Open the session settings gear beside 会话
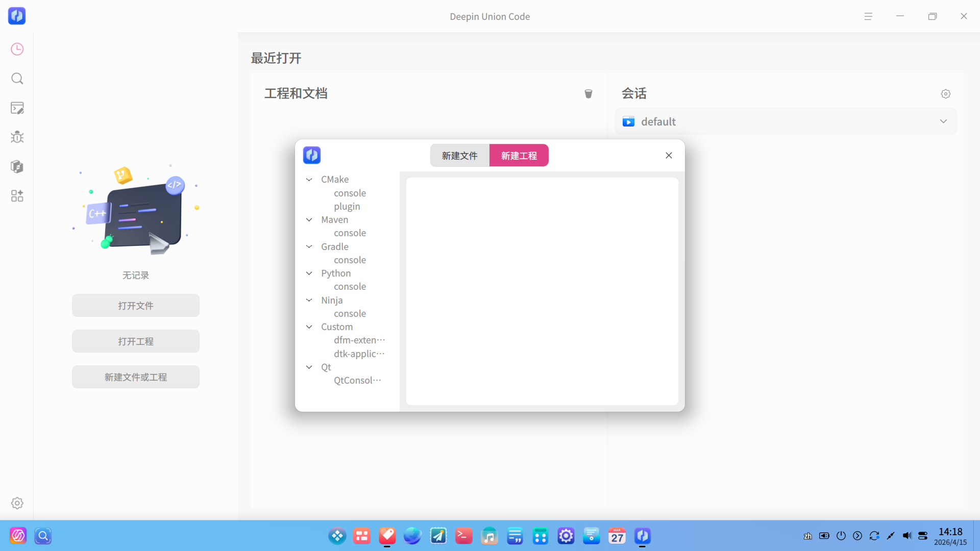980x551 pixels. (x=945, y=94)
